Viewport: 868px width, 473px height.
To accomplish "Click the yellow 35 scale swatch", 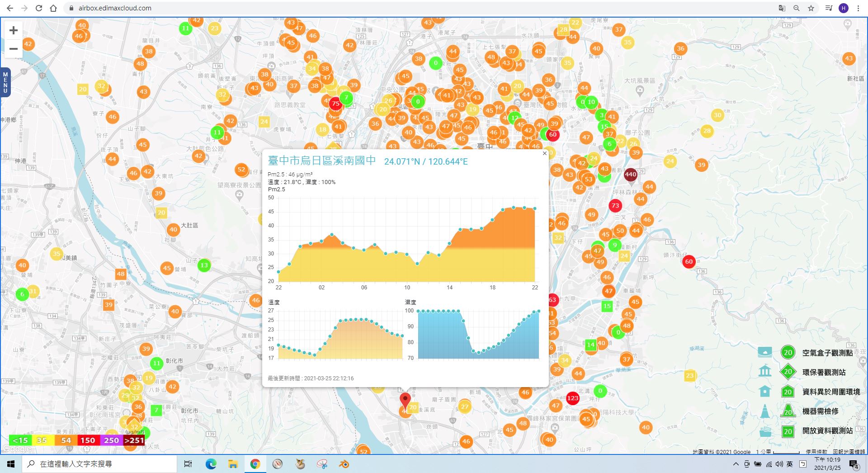I will click(x=42, y=440).
